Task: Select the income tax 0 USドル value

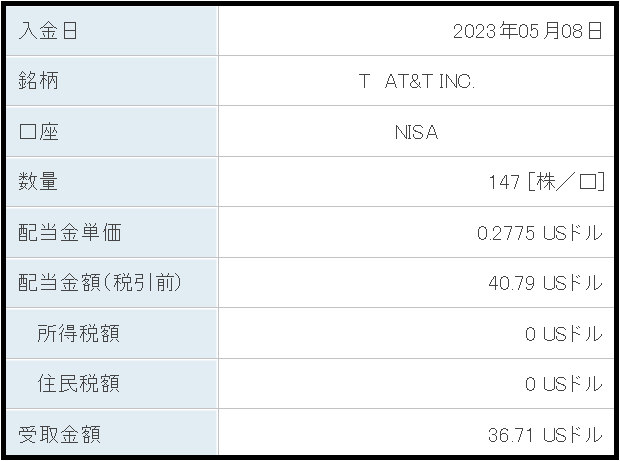Action: coord(564,334)
